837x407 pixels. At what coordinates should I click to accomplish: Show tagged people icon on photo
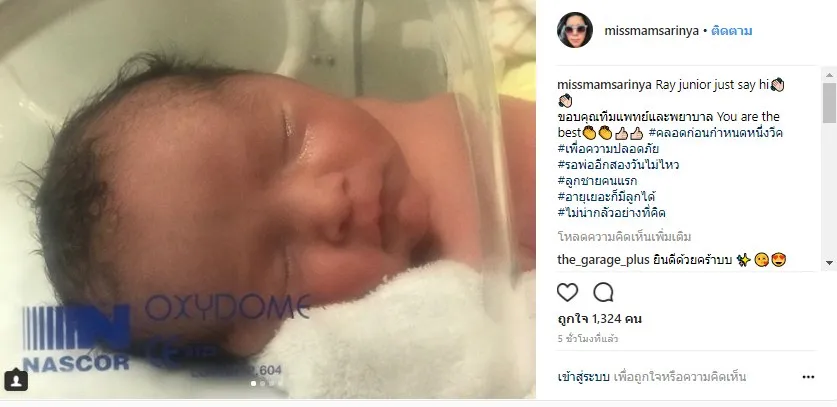click(16, 380)
